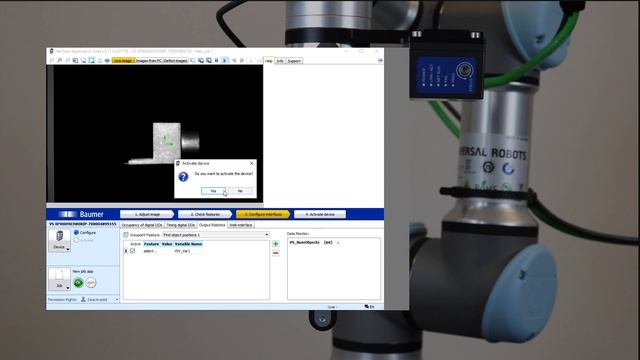The image size is (640, 360).
Task: Decline device activation with No
Action: coord(240,191)
